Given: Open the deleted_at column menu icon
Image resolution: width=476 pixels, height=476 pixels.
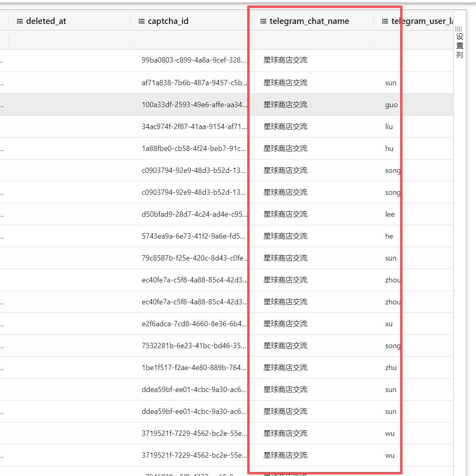Looking at the screenshot, I should [x=20, y=21].
